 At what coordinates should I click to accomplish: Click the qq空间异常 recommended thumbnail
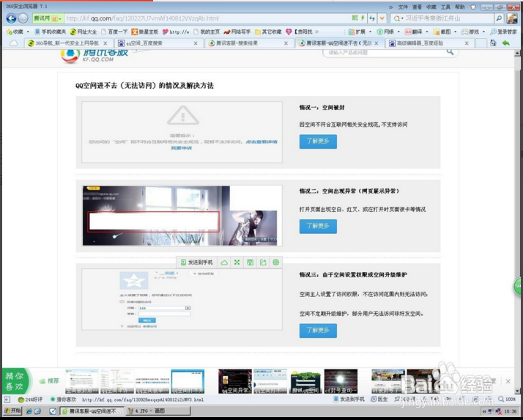[x=235, y=381]
